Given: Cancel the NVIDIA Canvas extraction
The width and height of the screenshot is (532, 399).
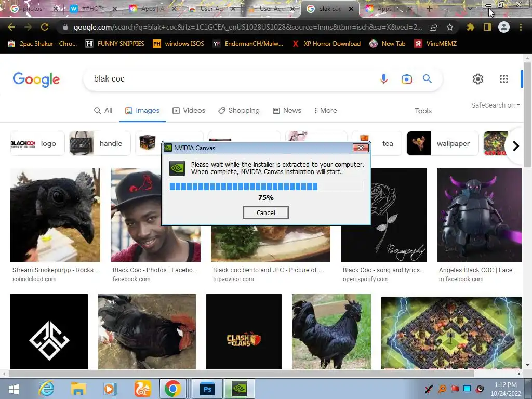Looking at the screenshot, I should (265, 212).
